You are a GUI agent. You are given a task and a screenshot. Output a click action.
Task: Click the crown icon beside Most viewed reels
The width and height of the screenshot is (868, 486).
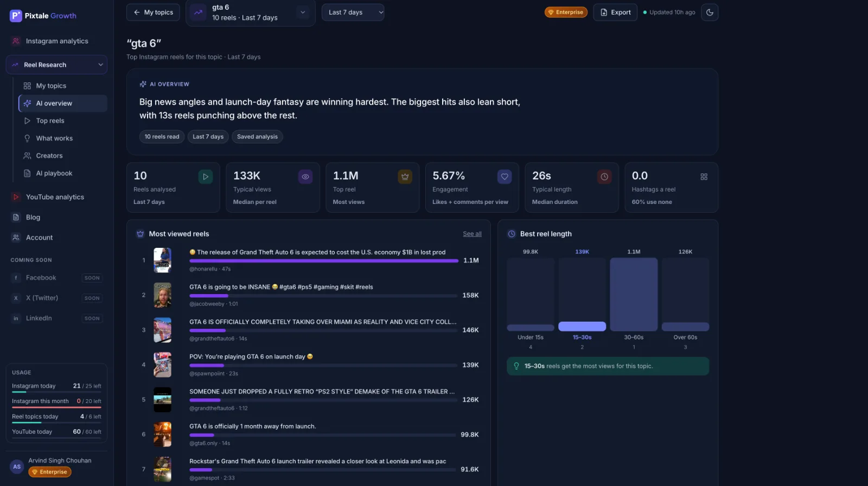pos(140,234)
